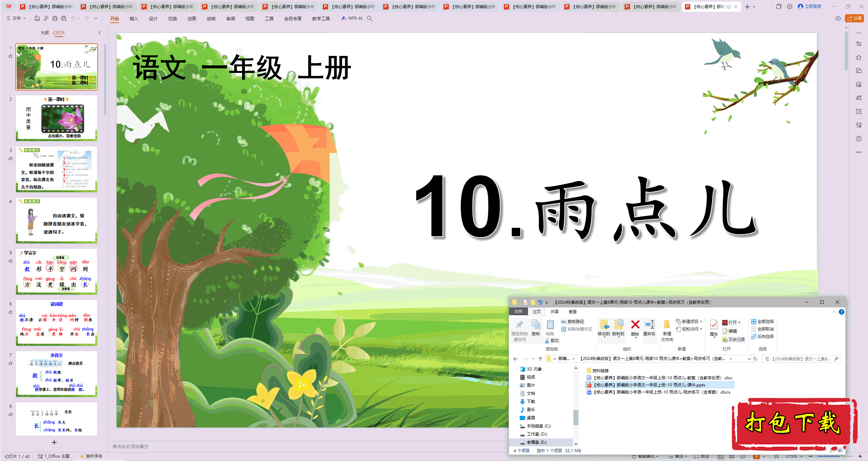This screenshot has width=868, height=461.
Task: Create a new folder from the Explorer ribbon
Action: [x=667, y=330]
